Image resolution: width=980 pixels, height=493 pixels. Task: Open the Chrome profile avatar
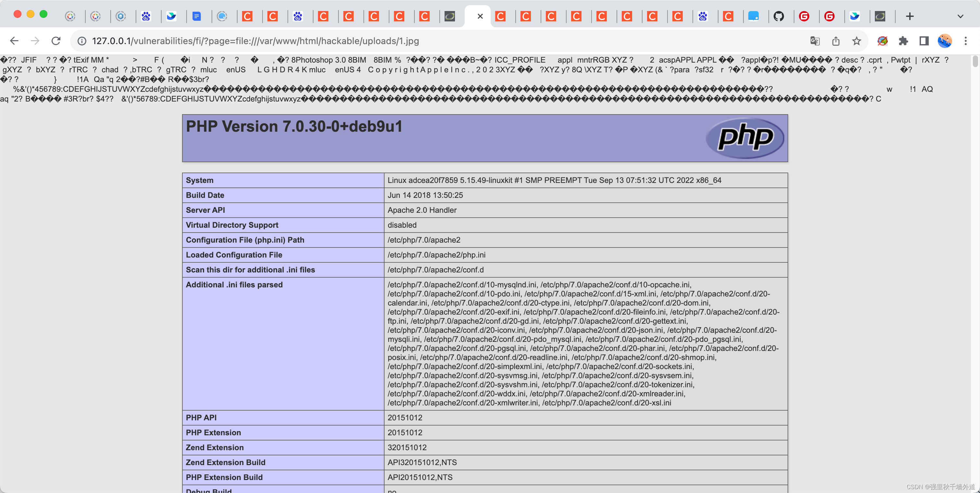click(945, 41)
